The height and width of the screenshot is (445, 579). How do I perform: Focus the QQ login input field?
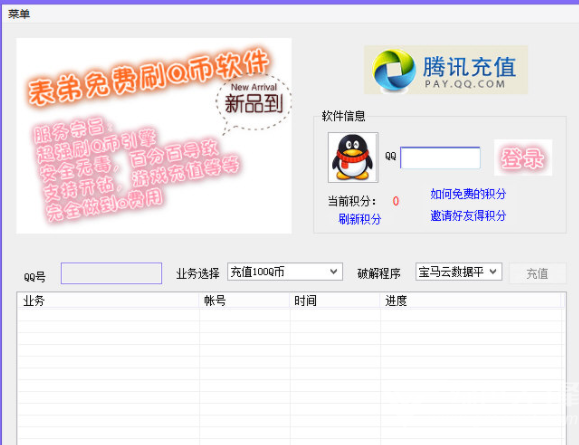[x=440, y=158]
